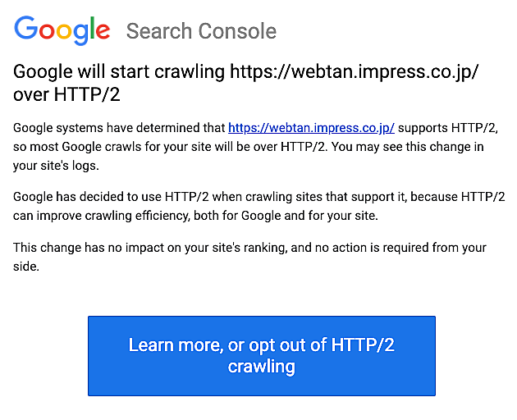Click the Google logo
The width and height of the screenshot is (517, 420).
(62, 30)
